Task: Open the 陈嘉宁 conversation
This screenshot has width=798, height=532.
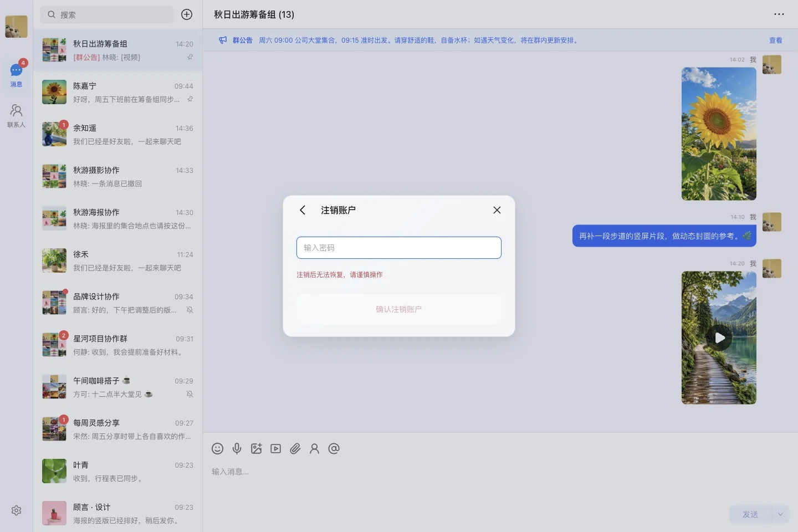Action: [117, 92]
